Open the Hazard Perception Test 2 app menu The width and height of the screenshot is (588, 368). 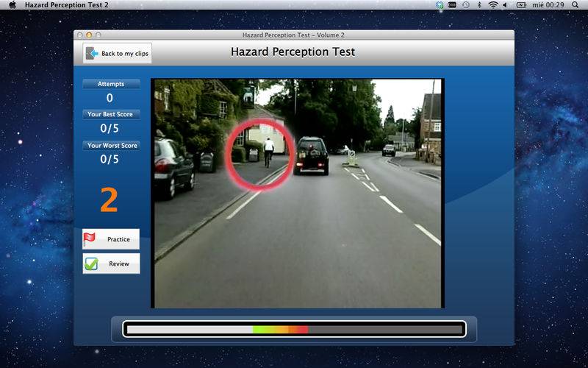[67, 5]
